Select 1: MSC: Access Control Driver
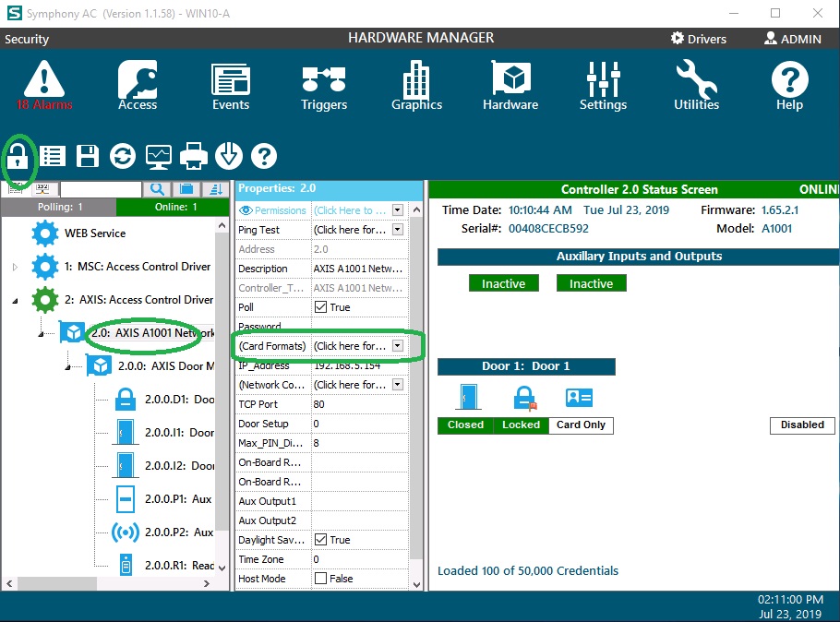840x622 pixels. coord(138,267)
